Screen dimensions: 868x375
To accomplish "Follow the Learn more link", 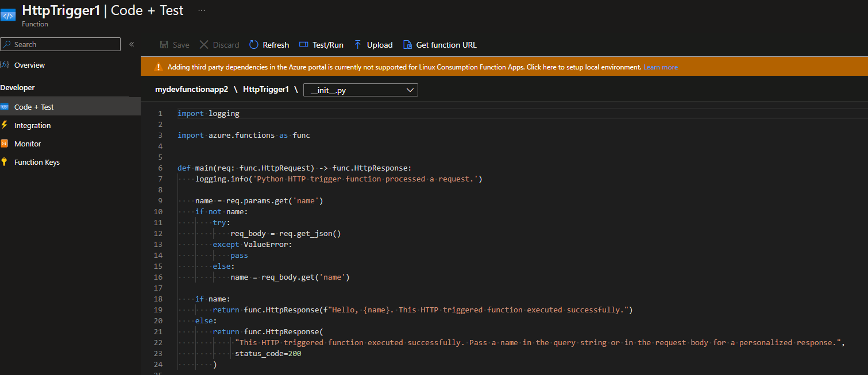I will (x=661, y=67).
